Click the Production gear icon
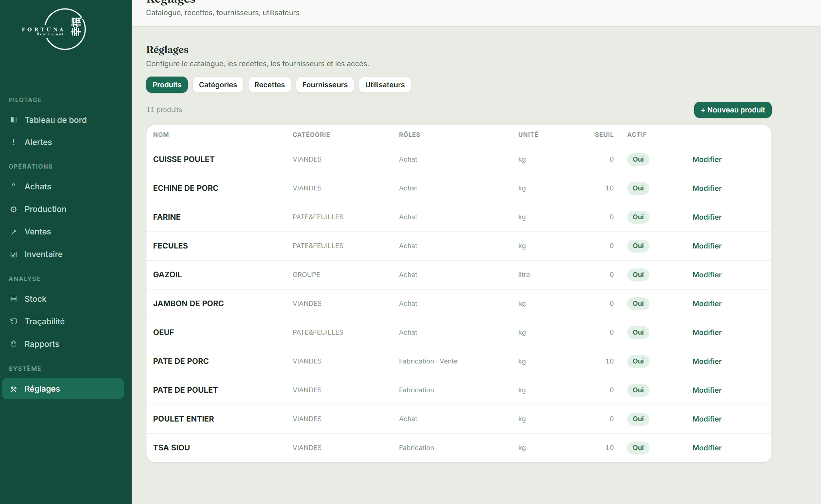This screenshot has height=504, width=821. 14,209
